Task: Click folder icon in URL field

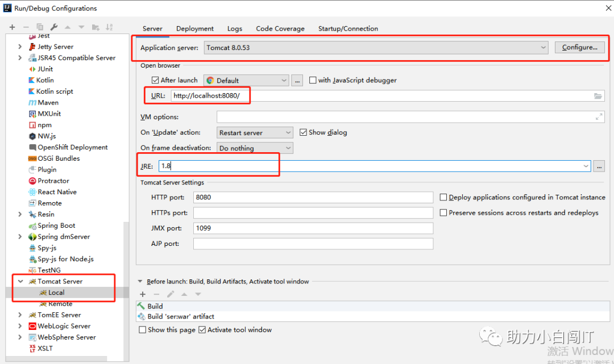Action: pos(598,96)
